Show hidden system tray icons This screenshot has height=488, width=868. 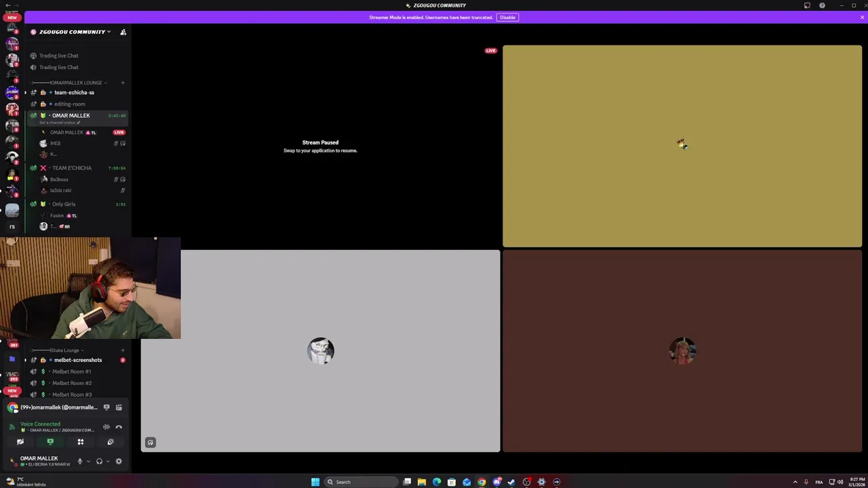click(795, 482)
